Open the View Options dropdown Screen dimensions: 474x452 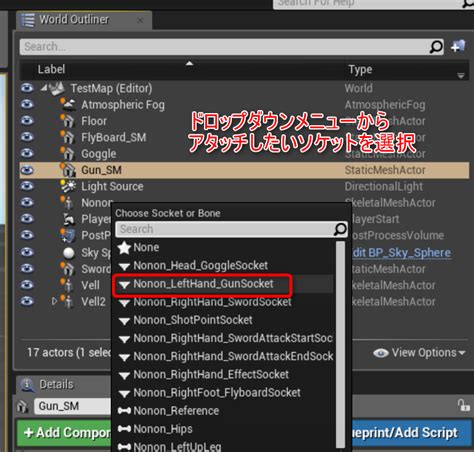(419, 353)
